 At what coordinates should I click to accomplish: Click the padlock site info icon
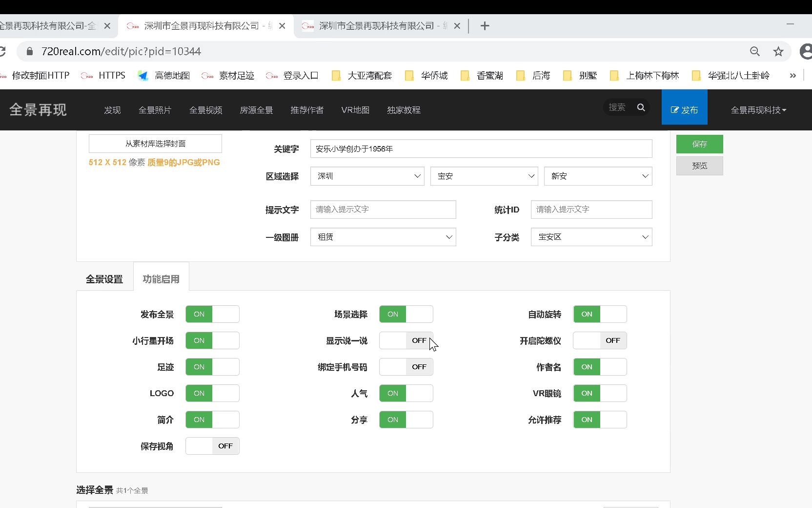[x=30, y=51]
